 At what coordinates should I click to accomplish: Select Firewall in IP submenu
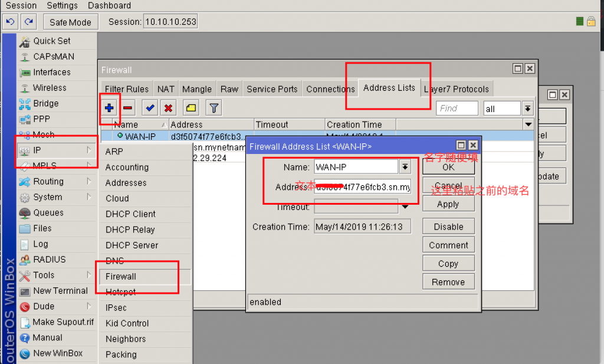(146, 276)
